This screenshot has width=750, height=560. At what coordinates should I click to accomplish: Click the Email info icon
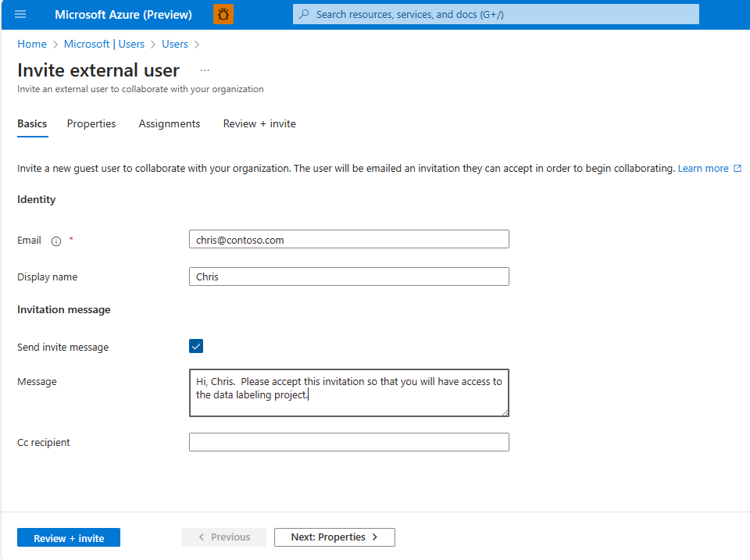pos(56,241)
